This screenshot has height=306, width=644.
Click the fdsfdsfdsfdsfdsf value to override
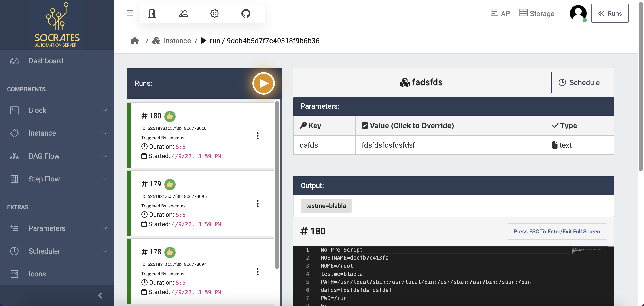pyautogui.click(x=388, y=145)
